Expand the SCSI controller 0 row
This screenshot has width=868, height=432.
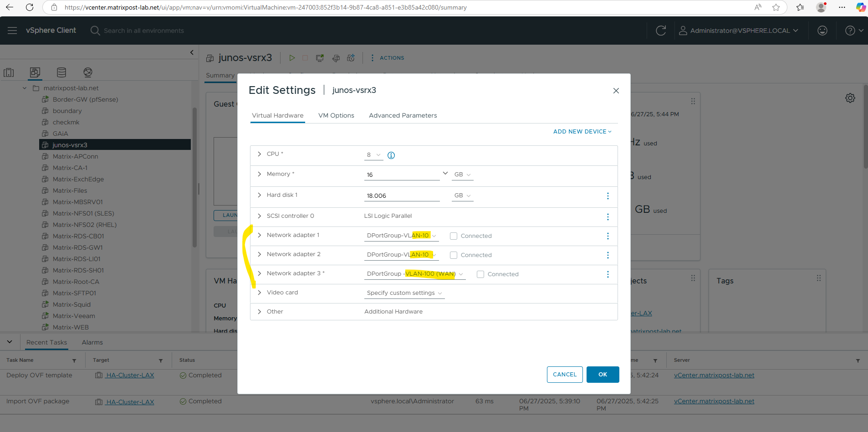[260, 216]
